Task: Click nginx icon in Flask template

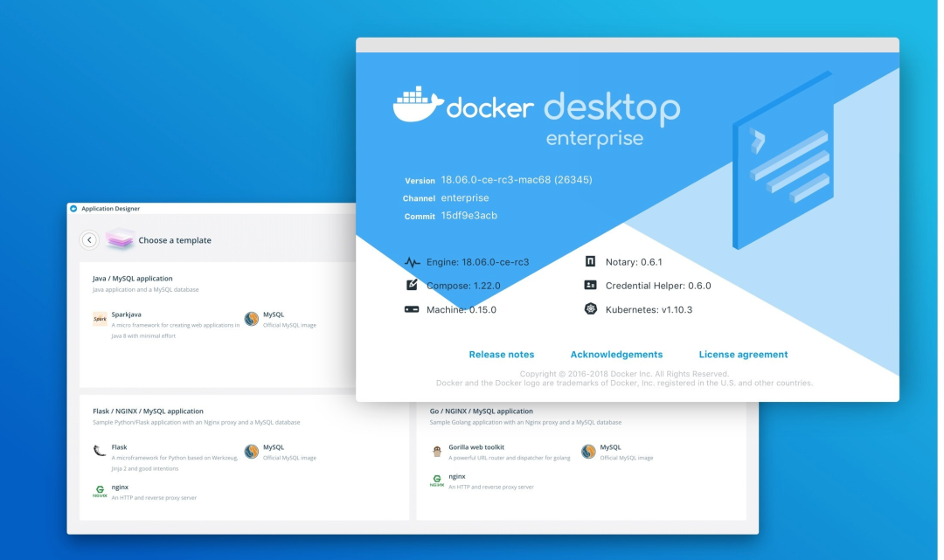Action: (100, 492)
